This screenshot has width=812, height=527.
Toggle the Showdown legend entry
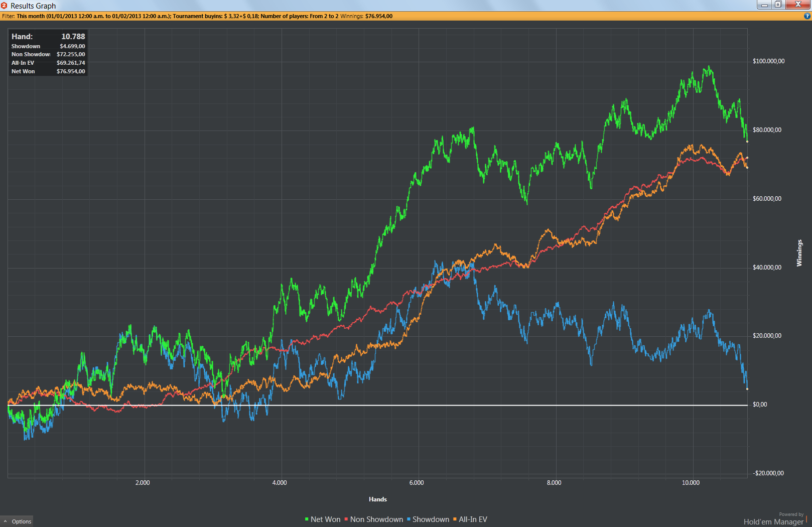tap(428, 519)
